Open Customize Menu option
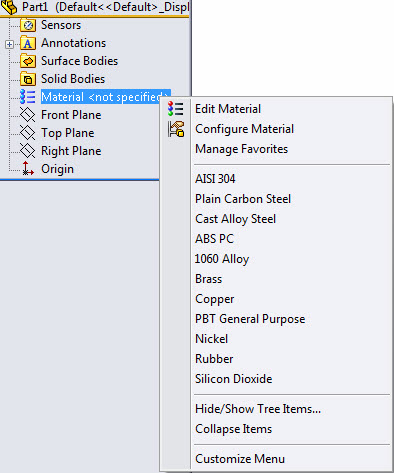The image size is (394, 473). [240, 459]
